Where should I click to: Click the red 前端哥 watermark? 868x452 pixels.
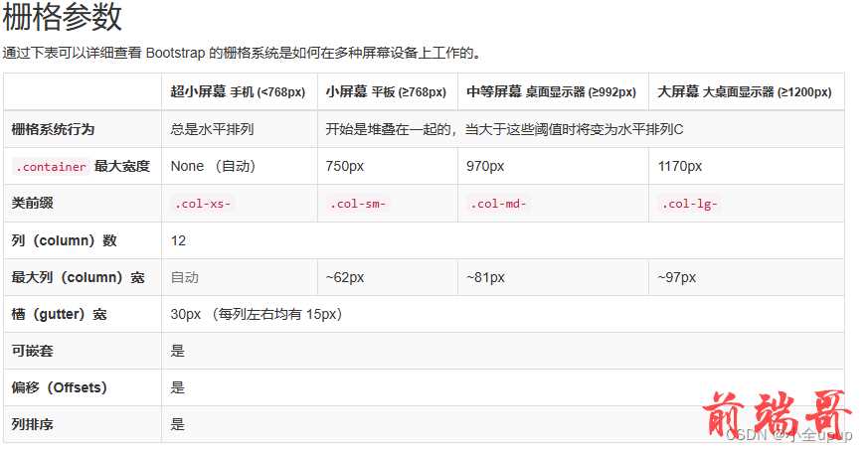coord(777,415)
